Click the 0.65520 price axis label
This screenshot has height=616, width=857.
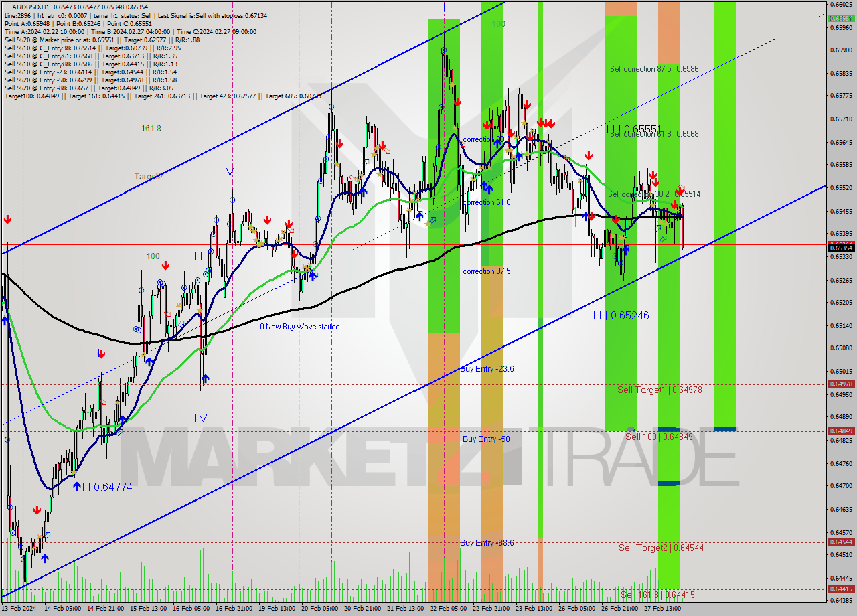[x=842, y=188]
